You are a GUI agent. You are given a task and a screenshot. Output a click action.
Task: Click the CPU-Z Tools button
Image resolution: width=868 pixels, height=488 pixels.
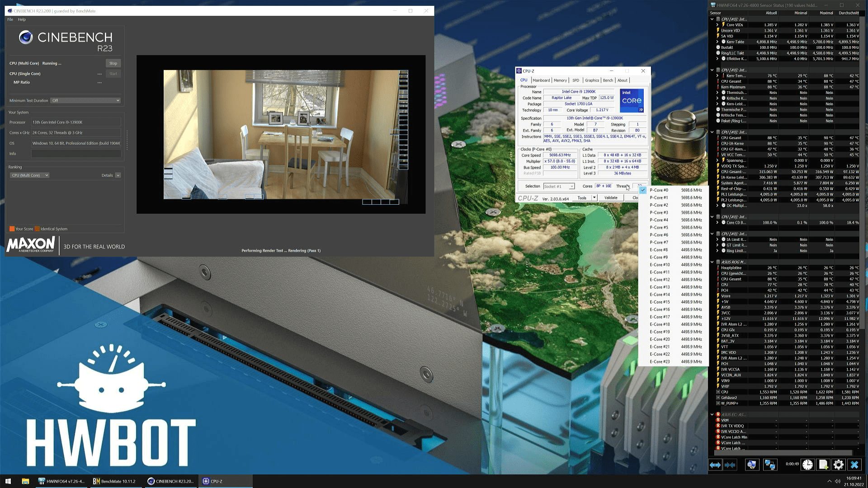[x=582, y=198]
